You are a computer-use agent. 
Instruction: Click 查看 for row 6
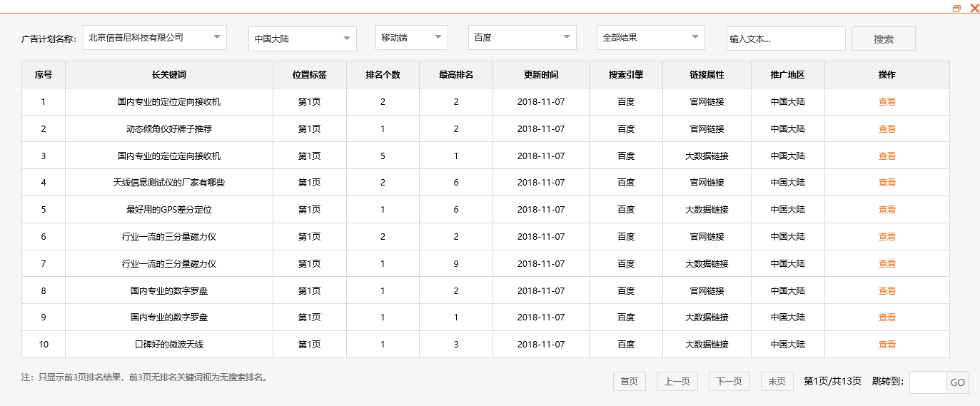(887, 237)
